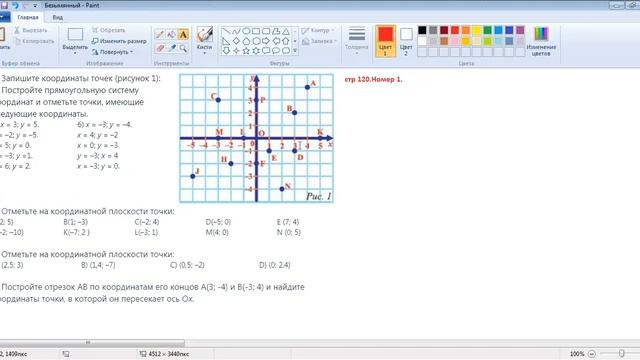Choose the Diamond shape
This screenshot has width=640, height=360.
[236, 41]
